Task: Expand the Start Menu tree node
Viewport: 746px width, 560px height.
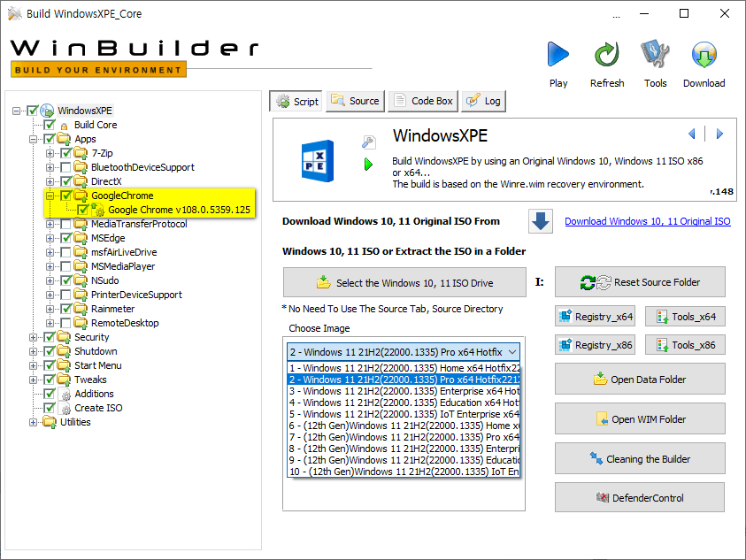Action: pos(33,365)
